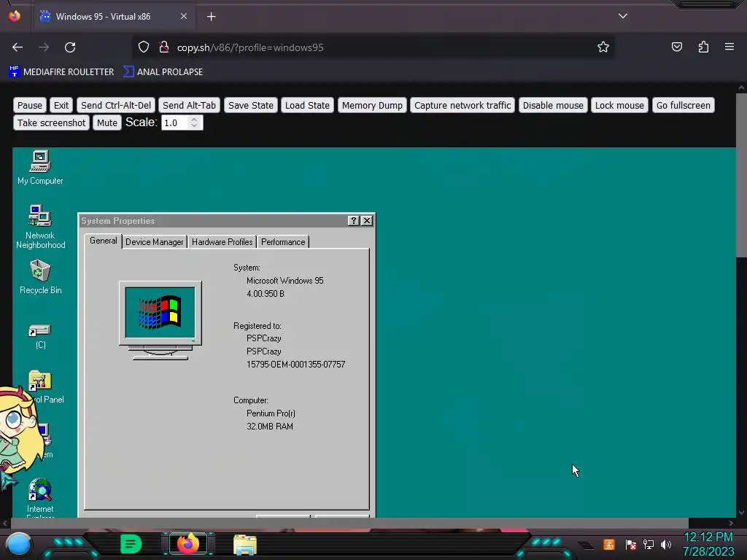
Task: Click the product ID 15795-OEM-0001355-07757
Action: (295, 365)
